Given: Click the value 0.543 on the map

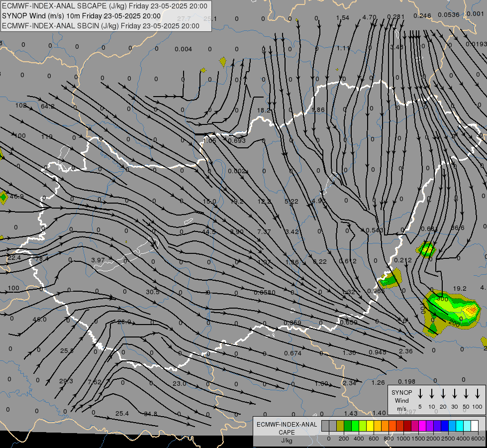Looking at the screenshot, I should 375,230.
